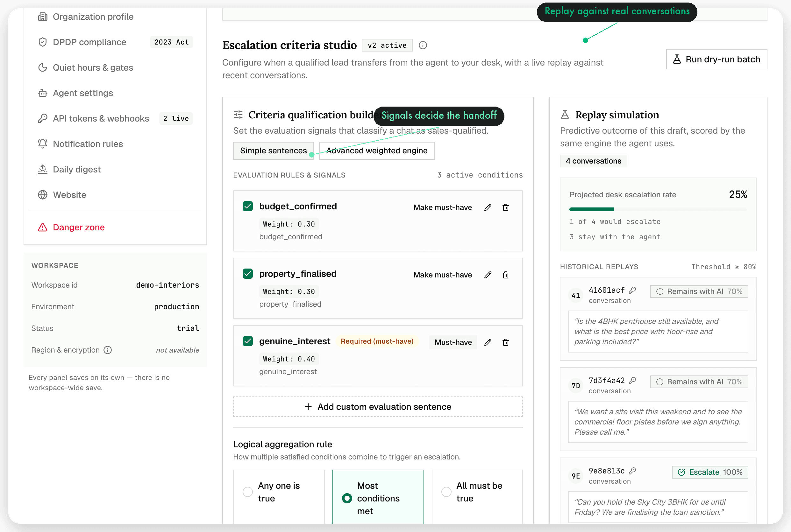Copy link icon next to 7d3f4a42 conversation
The width and height of the screenshot is (791, 532).
point(632,380)
